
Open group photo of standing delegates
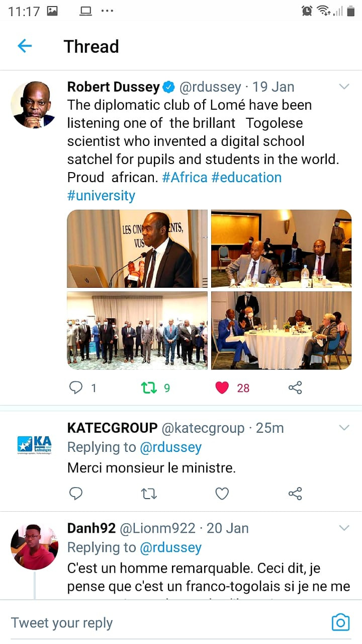(137, 331)
